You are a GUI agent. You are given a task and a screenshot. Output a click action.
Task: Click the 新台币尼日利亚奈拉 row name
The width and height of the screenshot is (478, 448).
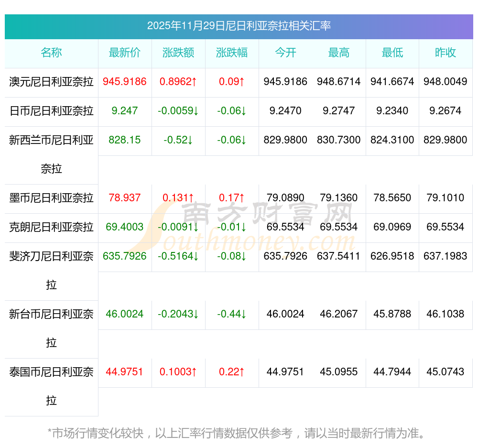click(51, 328)
